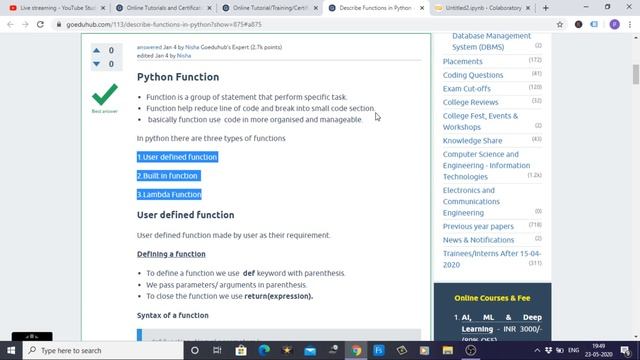Open Microsoft Edge from the taskbar
Viewport: 640px width, 360px height.
pos(264,350)
